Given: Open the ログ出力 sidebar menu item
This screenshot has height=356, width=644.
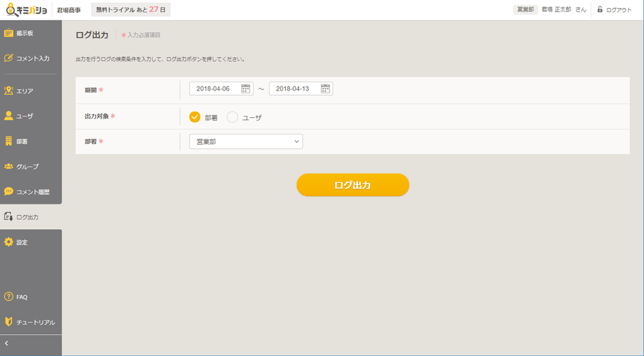Looking at the screenshot, I should (x=27, y=217).
